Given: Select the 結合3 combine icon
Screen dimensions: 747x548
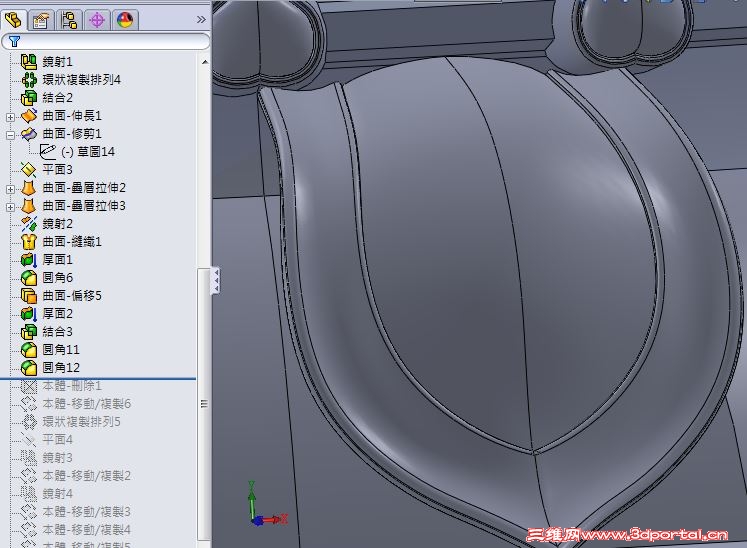Looking at the screenshot, I should (x=29, y=332).
